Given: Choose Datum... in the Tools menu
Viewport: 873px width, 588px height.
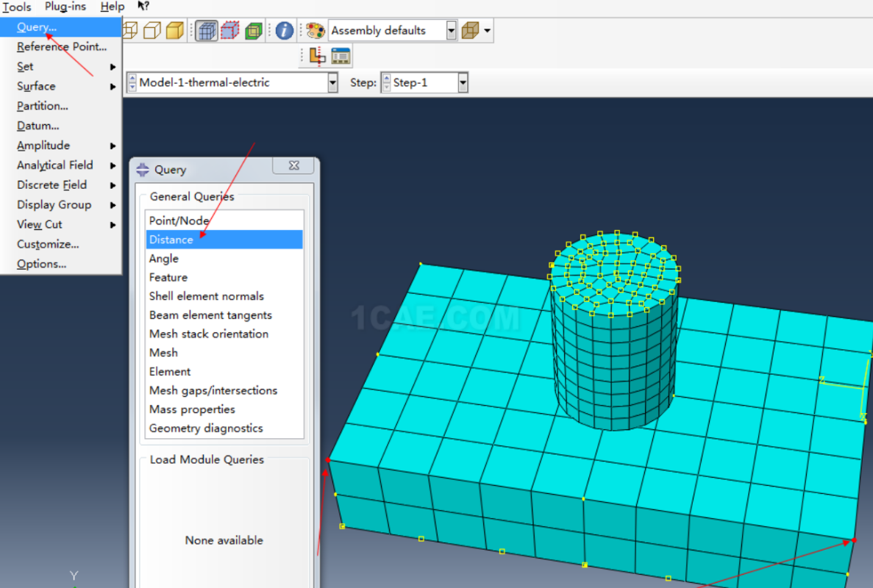Looking at the screenshot, I should coord(61,126).
